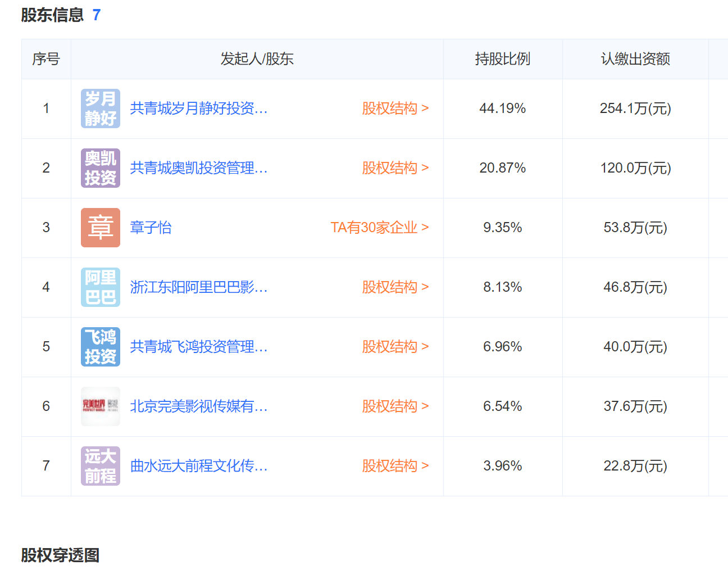Open 章子怡 shareholder profile link
Image resolution: width=728 pixels, height=579 pixels.
coord(151,228)
